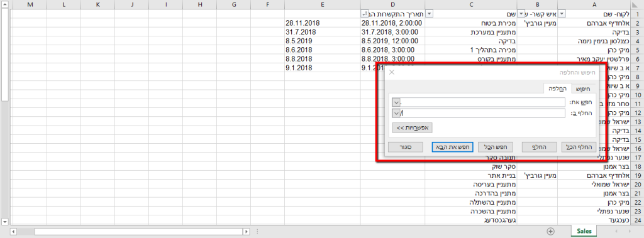Focus the 'חפש את' find-what input field
The image size is (644, 238).
(x=482, y=102)
